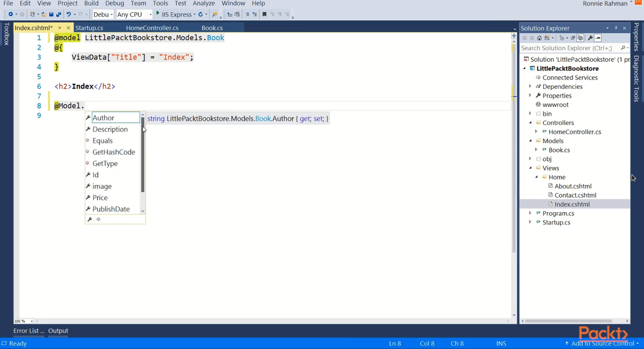Switch to the HomeController.cs editor tab
644x349 pixels.
point(152,28)
